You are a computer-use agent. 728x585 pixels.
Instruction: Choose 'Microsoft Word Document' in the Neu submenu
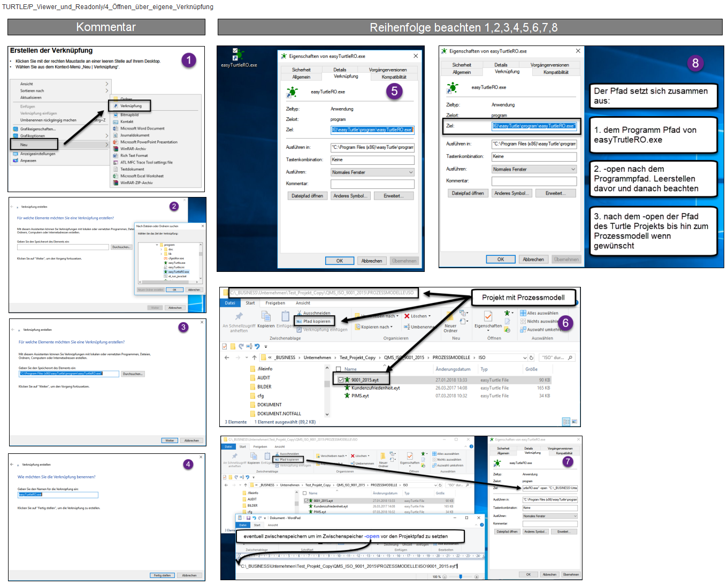(x=142, y=128)
